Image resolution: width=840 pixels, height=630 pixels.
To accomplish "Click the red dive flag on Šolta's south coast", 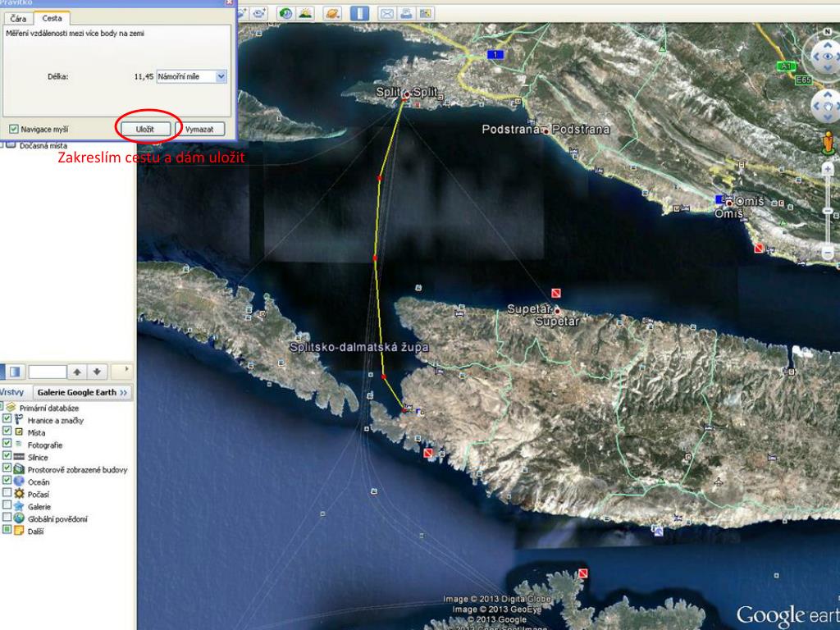I will pos(427,454).
